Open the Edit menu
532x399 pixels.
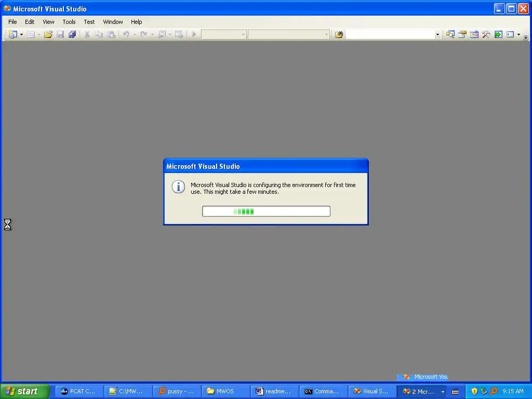coord(30,22)
